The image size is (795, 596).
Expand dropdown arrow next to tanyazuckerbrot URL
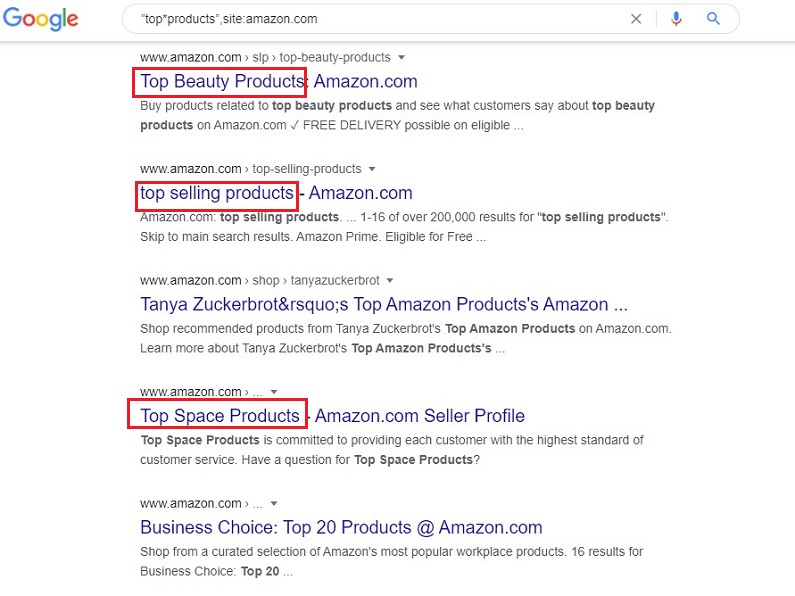(390, 280)
